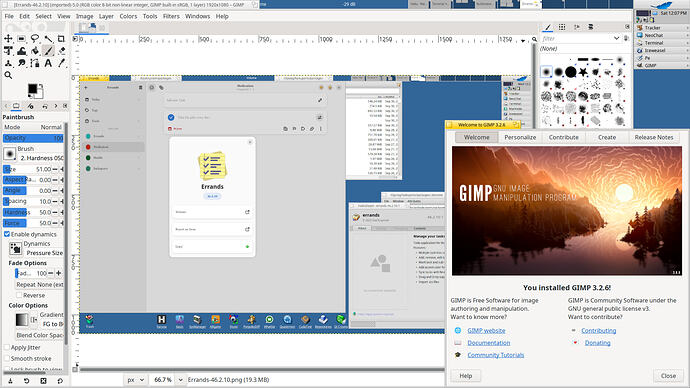
Task: Save tool preset icon at dock bottom
Action: (x=10, y=381)
